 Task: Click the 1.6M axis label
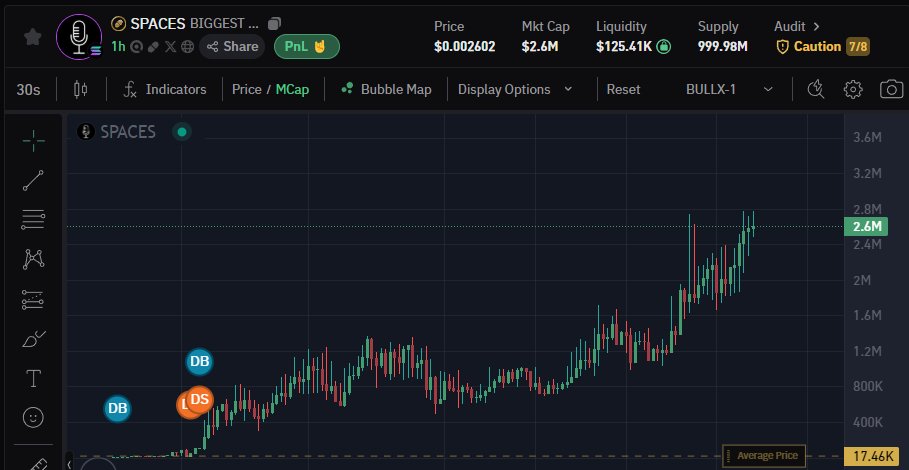pos(867,316)
